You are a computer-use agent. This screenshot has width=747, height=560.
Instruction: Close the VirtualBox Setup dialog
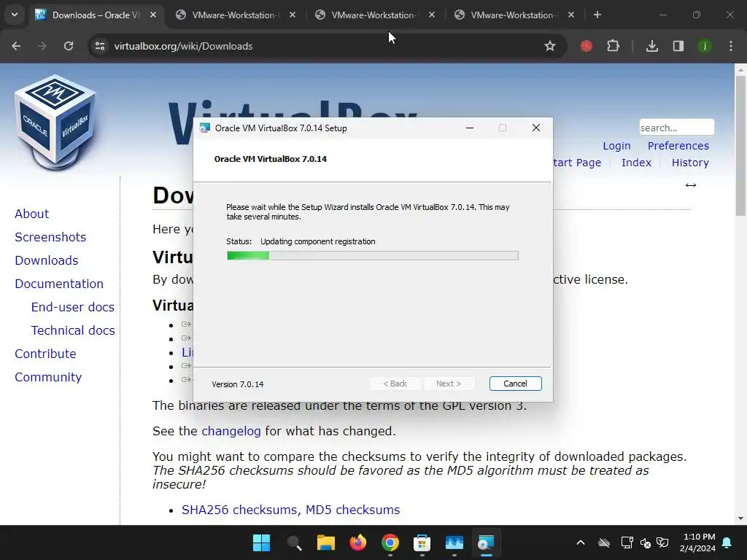(536, 128)
